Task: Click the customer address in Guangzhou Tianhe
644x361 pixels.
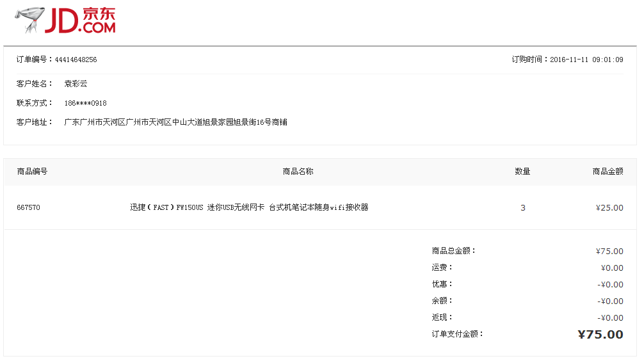Action: (x=175, y=122)
